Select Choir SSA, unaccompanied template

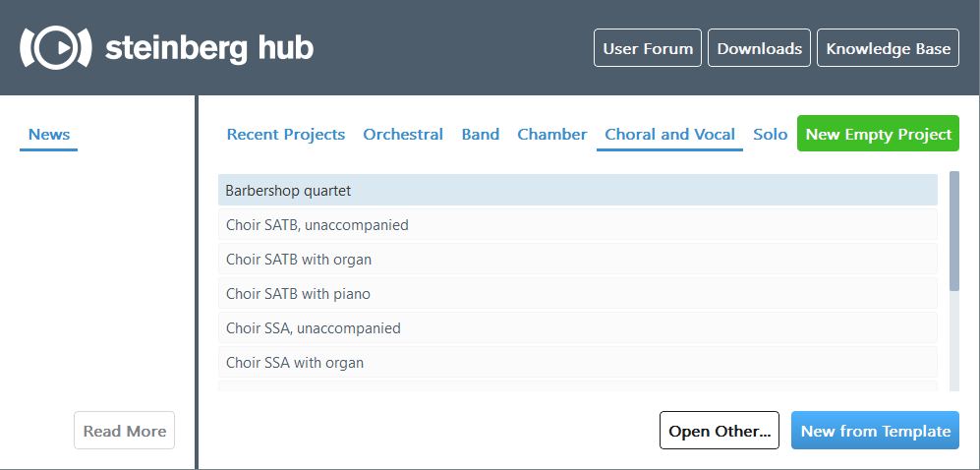click(578, 327)
